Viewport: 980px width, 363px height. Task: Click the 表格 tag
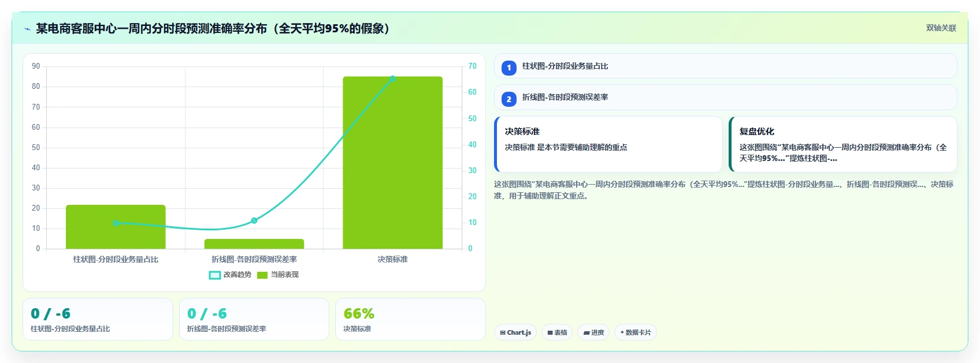[x=557, y=332]
